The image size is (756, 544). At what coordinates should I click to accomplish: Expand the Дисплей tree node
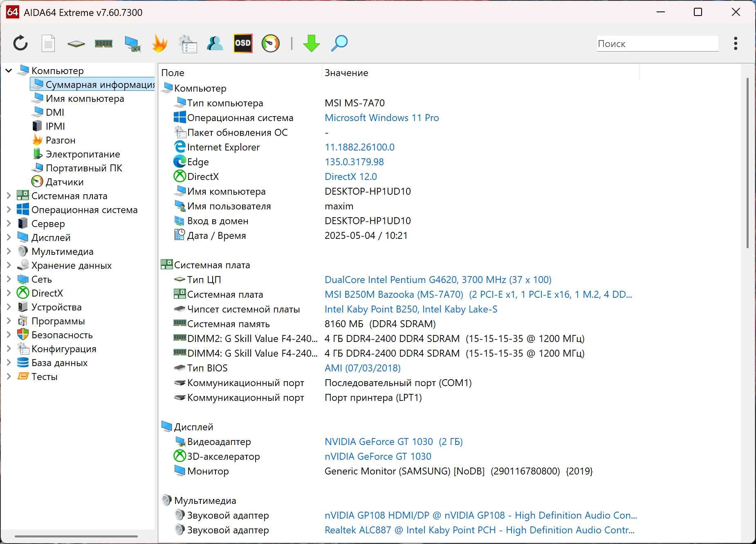[x=9, y=238]
